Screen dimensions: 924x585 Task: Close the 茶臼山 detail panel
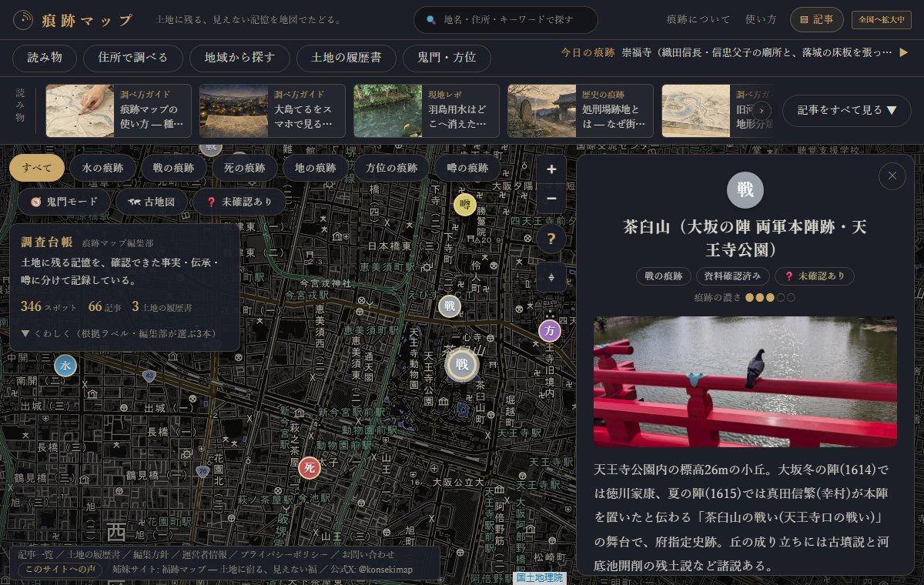click(892, 176)
